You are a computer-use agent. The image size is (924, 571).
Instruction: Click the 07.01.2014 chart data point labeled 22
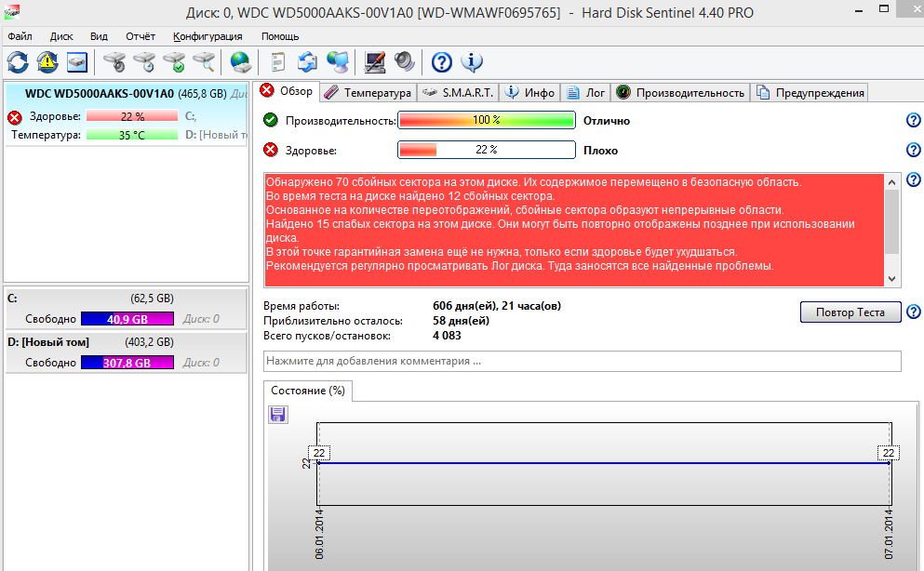click(x=890, y=463)
